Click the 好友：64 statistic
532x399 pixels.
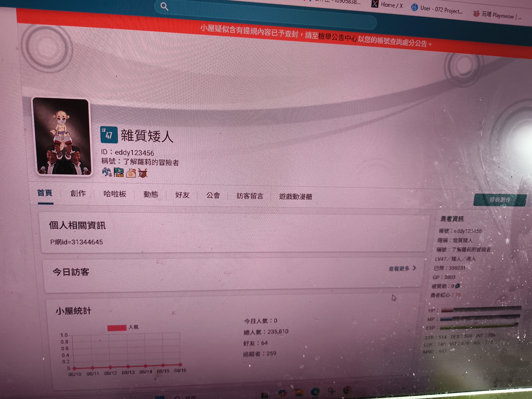click(x=255, y=343)
